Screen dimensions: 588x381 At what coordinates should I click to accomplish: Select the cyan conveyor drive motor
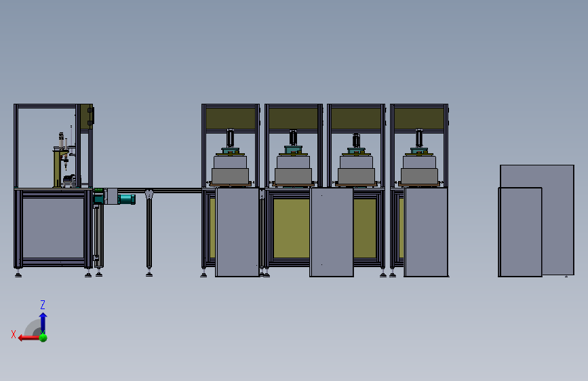(x=127, y=199)
